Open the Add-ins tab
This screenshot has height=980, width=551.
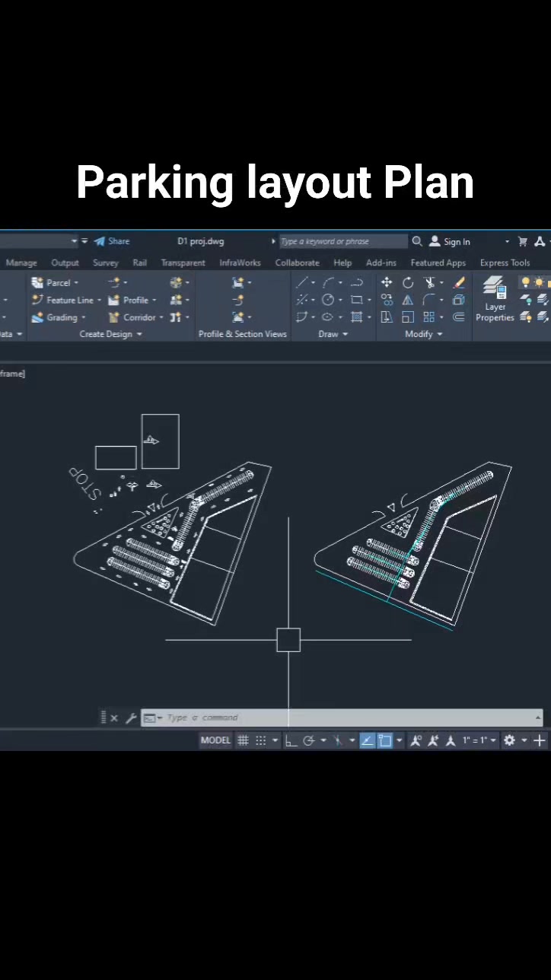pyautogui.click(x=381, y=262)
